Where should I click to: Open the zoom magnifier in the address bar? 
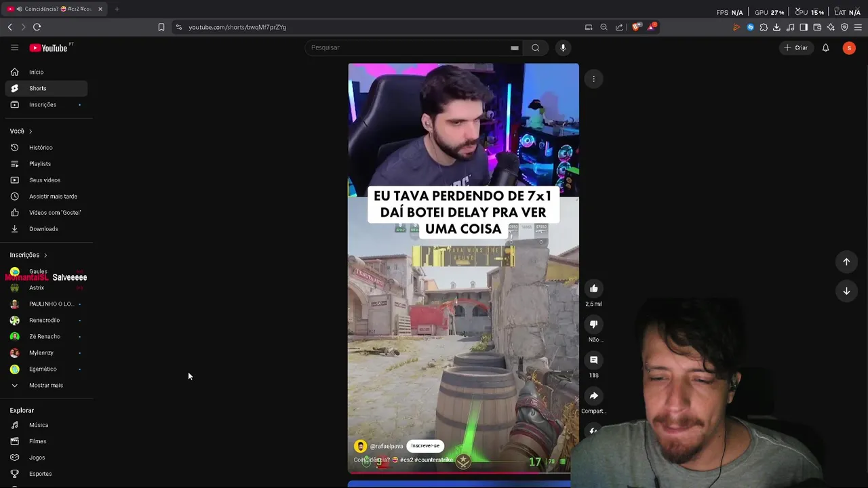click(604, 27)
